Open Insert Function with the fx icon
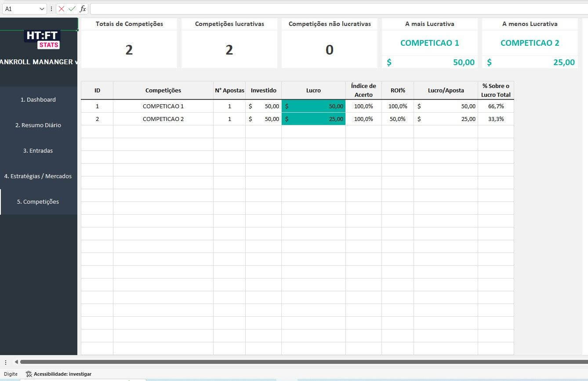 [x=83, y=9]
